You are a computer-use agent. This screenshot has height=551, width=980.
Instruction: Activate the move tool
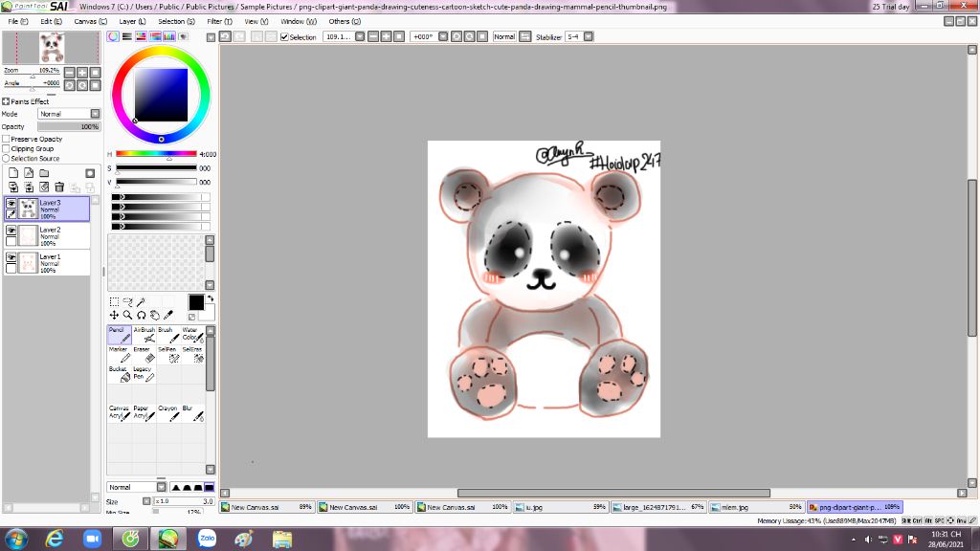[x=114, y=316]
